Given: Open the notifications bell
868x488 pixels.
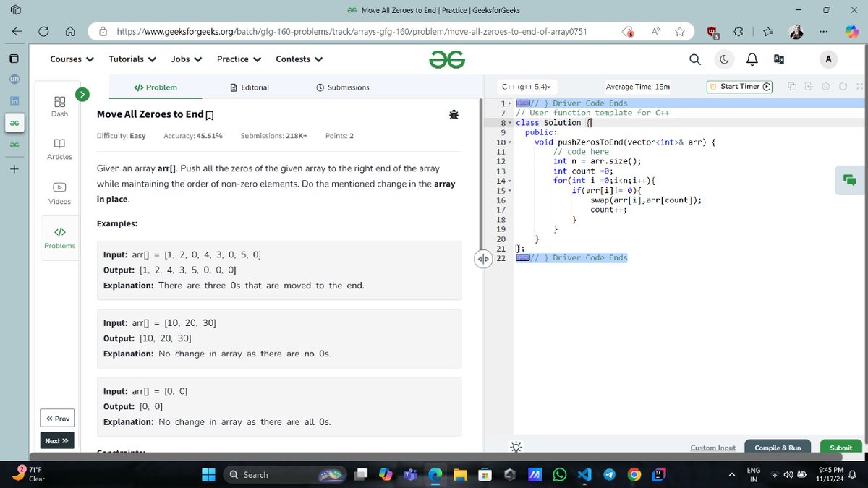Looking at the screenshot, I should (752, 59).
